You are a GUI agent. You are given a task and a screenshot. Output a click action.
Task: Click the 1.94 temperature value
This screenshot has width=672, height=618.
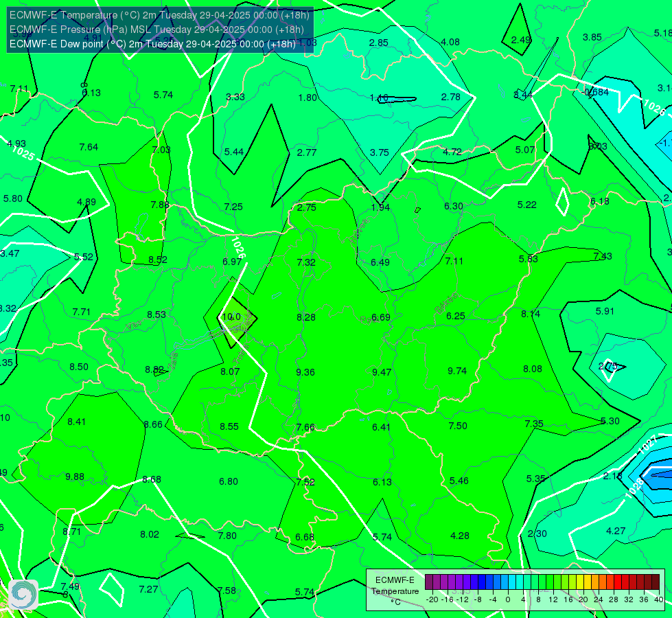coord(380,207)
